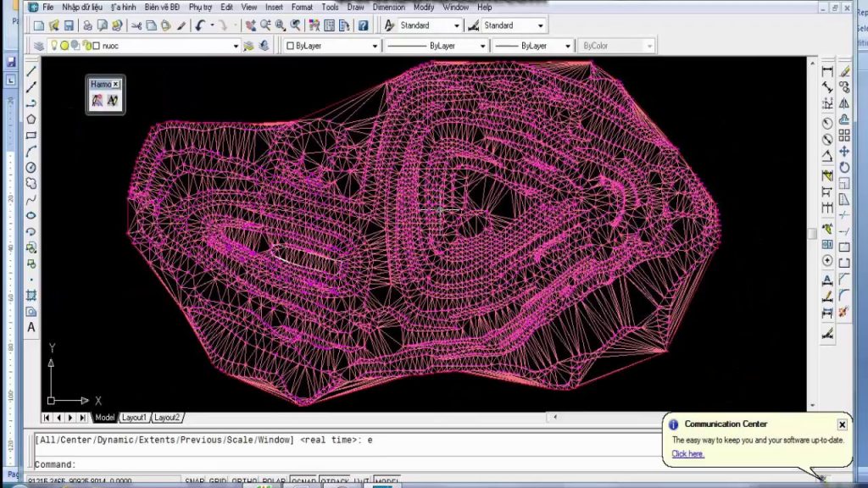Undo the last action
This screenshot has height=488, width=868.
pos(200,25)
